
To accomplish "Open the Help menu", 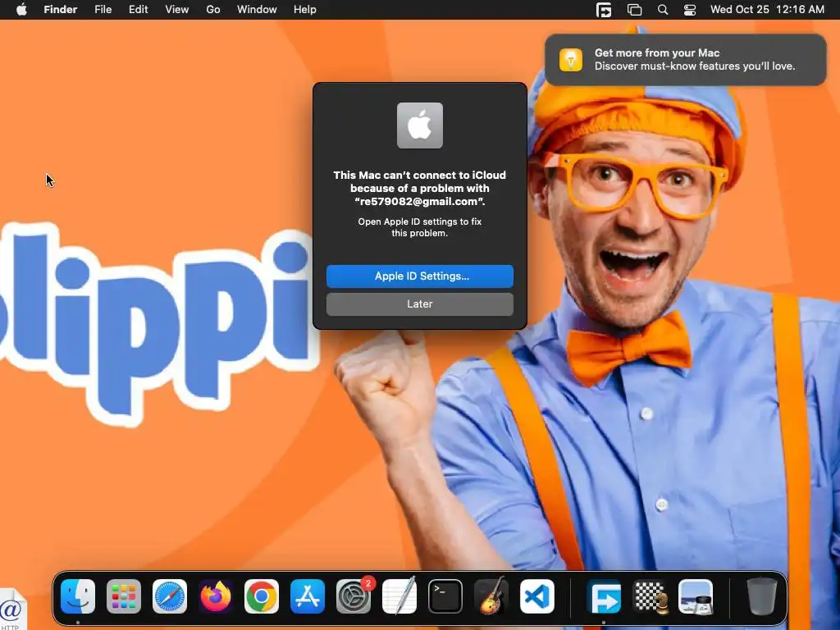I will tap(305, 10).
